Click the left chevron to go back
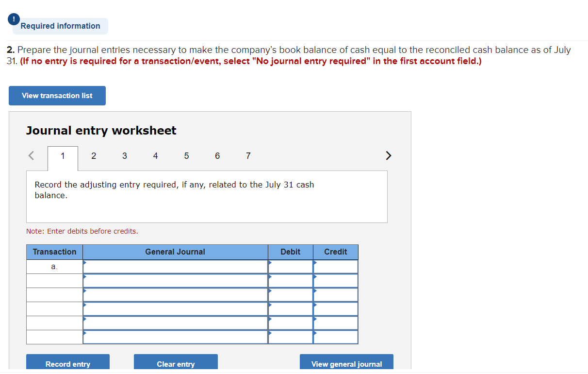The height and width of the screenshot is (374, 588). coord(31,155)
